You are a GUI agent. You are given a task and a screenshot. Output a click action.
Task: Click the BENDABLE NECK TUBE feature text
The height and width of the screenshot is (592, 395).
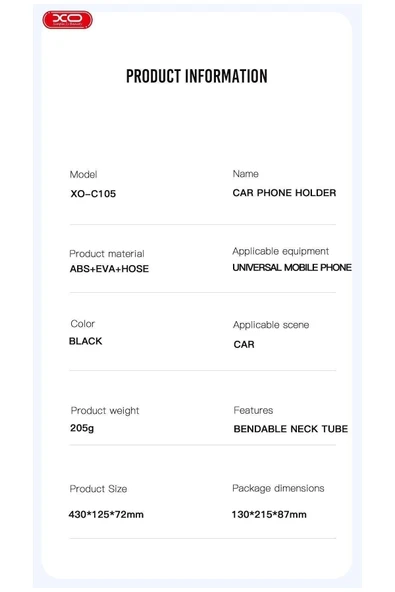point(291,429)
